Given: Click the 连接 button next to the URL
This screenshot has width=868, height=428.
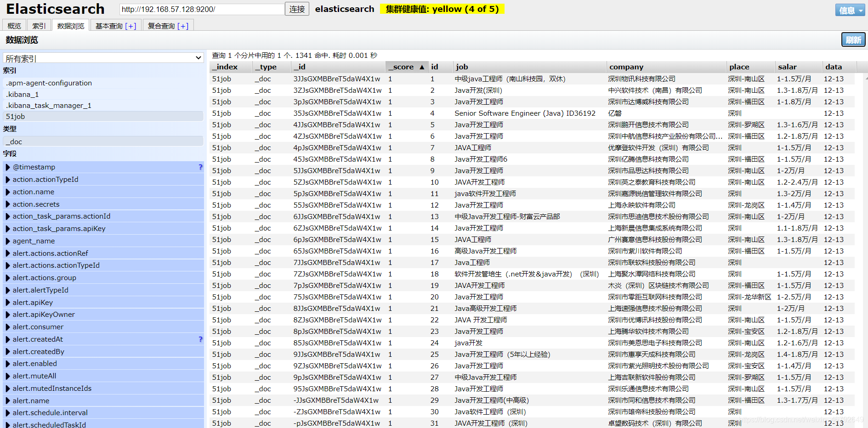Looking at the screenshot, I should point(296,9).
